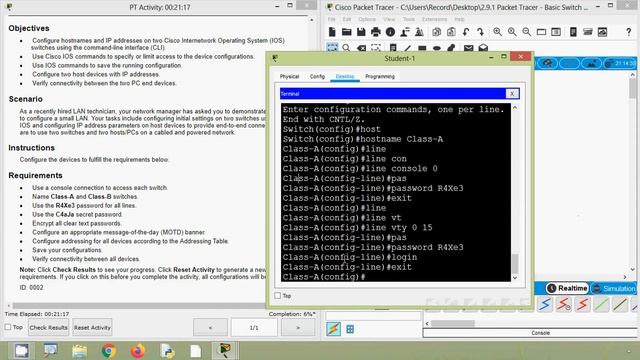Open the File menu in Packet Tracer
This screenshot has height=360, width=640.
[x=331, y=19]
